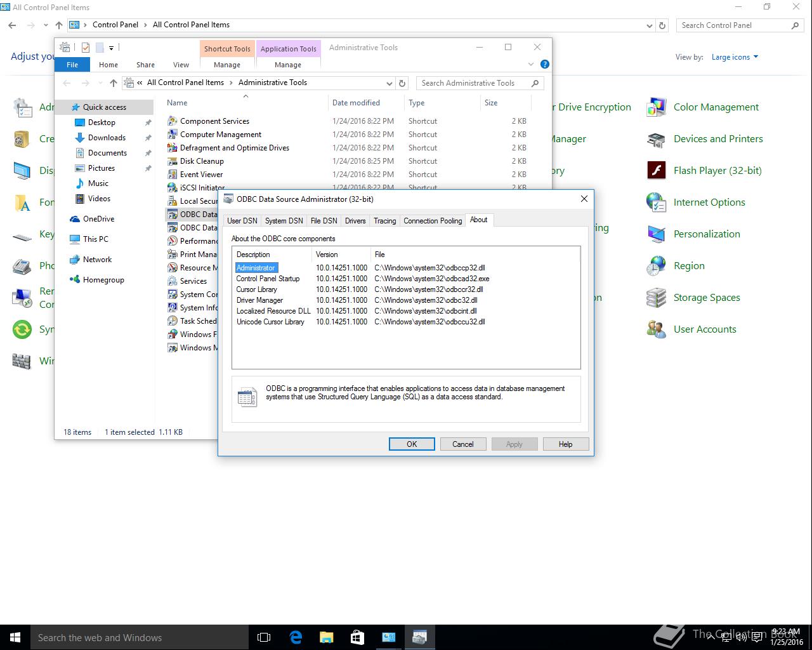Open User Accounts icon
The height and width of the screenshot is (650, 812).
(x=657, y=329)
